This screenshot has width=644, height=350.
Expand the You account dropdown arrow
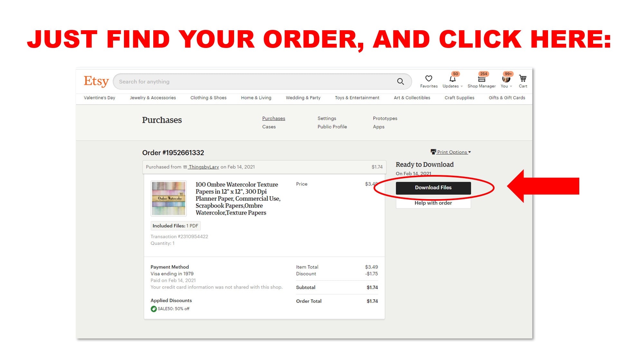click(511, 86)
